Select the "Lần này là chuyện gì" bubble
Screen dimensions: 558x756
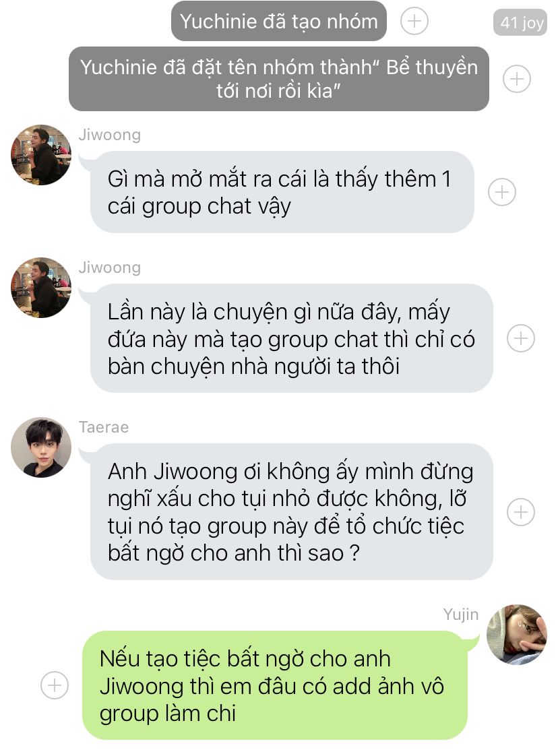(x=291, y=338)
